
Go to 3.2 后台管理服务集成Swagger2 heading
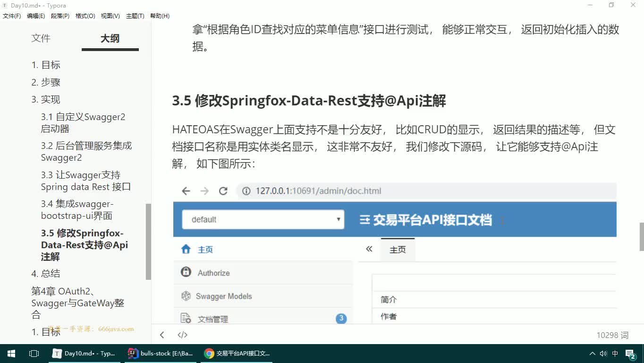click(x=86, y=151)
